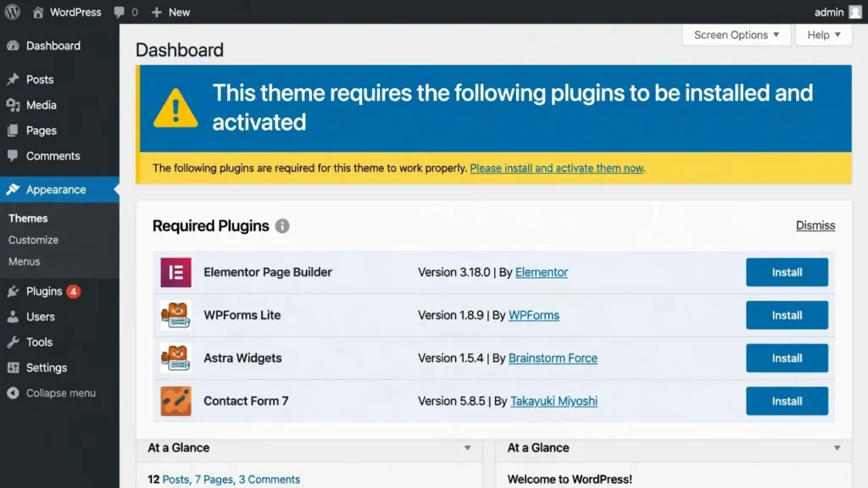Dismiss the Required Plugins panel

click(x=815, y=225)
